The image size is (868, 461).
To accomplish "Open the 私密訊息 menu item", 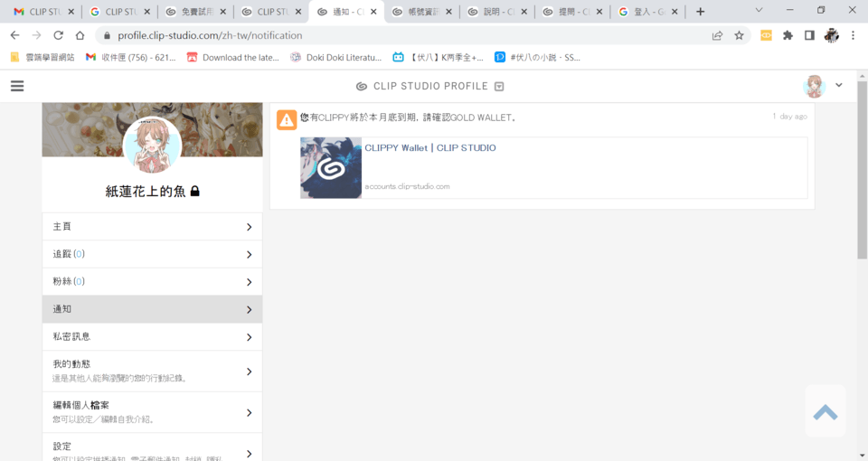I will [152, 336].
